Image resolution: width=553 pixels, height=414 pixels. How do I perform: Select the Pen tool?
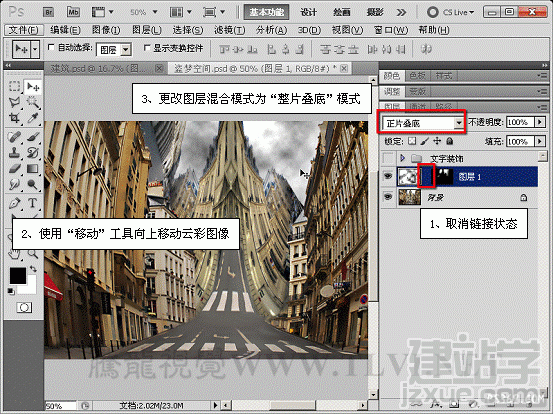pyautogui.click(x=14, y=203)
